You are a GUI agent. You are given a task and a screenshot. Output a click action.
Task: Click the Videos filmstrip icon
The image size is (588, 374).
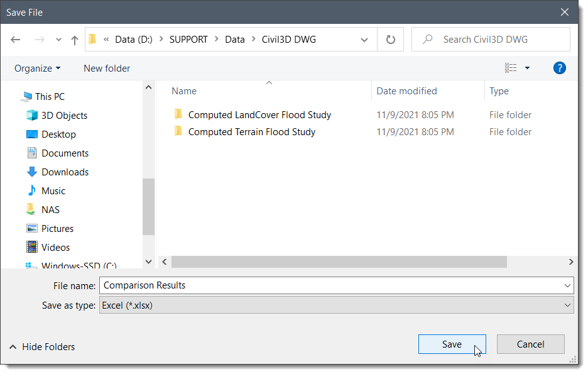point(32,247)
